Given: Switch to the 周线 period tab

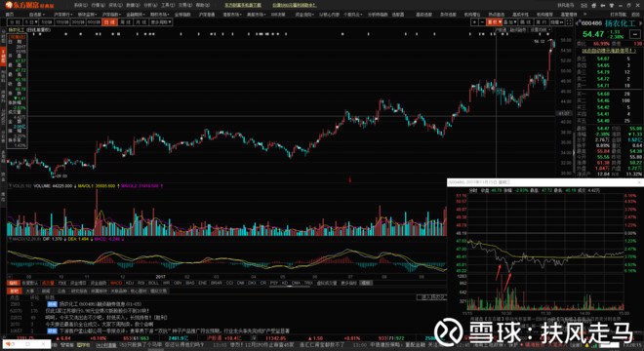Looking at the screenshot, I should point(125,21).
